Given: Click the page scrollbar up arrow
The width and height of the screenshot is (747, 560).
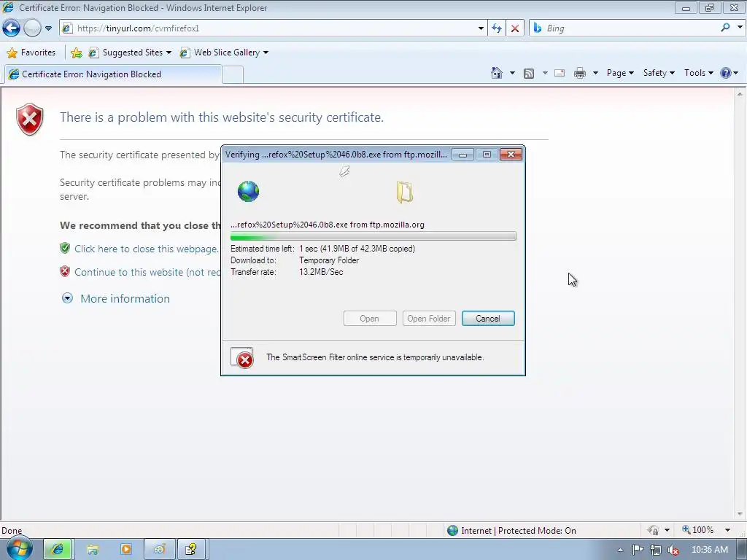Looking at the screenshot, I should 740,94.
